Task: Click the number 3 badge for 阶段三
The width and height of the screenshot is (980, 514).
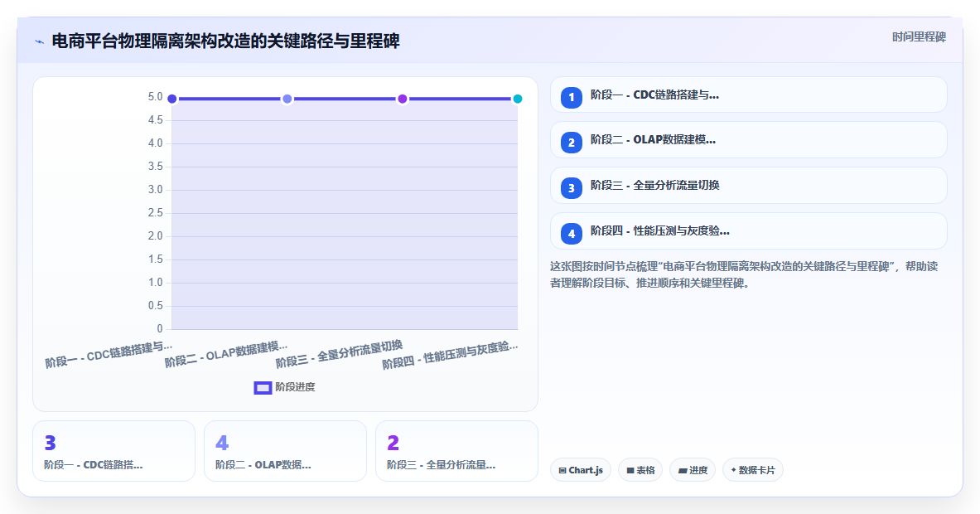Action: (572, 188)
